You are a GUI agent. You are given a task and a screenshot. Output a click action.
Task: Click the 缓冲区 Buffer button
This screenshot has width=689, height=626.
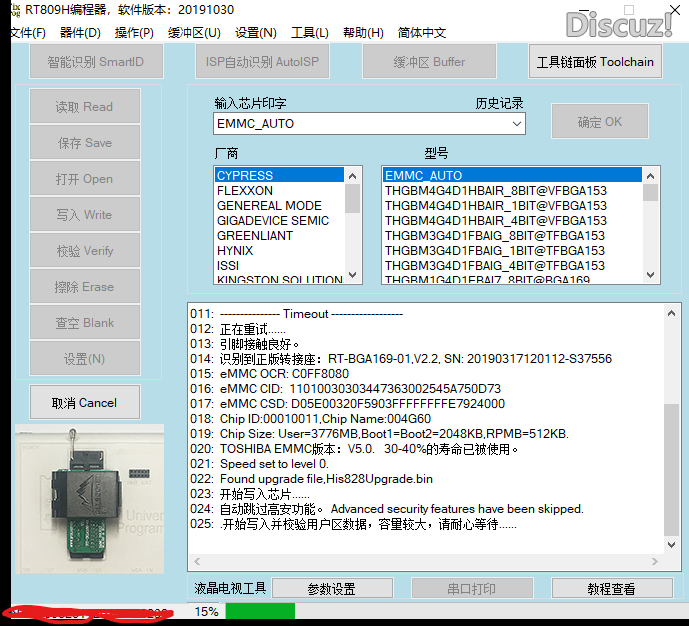point(429,62)
